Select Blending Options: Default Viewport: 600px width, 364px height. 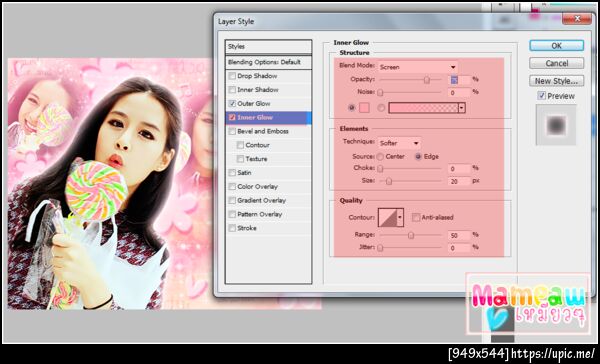tap(268, 62)
